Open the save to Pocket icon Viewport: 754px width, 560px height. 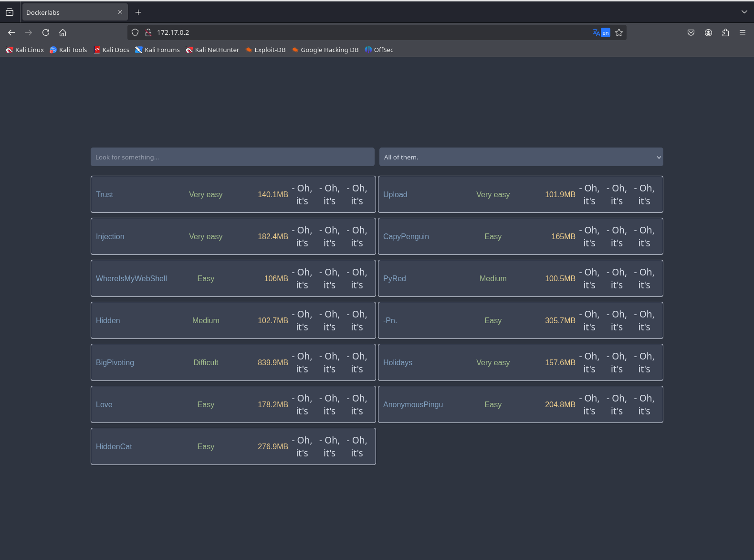[x=691, y=32]
